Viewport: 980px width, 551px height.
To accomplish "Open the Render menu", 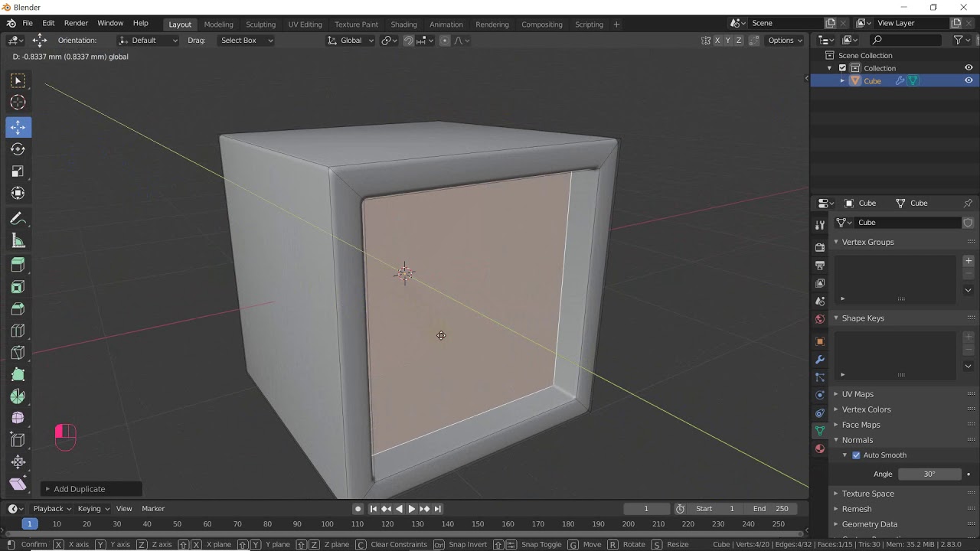I will coord(76,24).
